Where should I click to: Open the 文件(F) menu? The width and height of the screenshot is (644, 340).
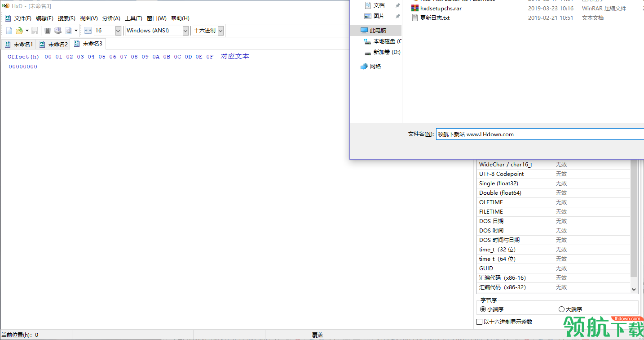pos(23,18)
